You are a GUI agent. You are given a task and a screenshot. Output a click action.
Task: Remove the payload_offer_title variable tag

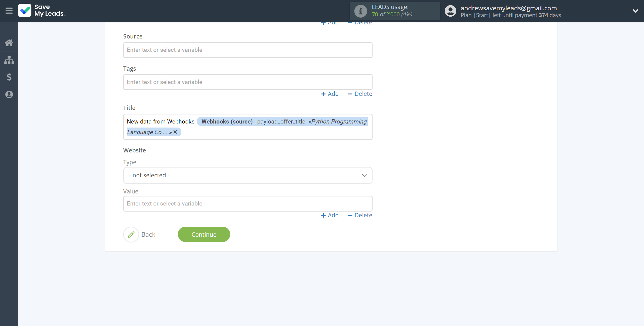click(176, 132)
